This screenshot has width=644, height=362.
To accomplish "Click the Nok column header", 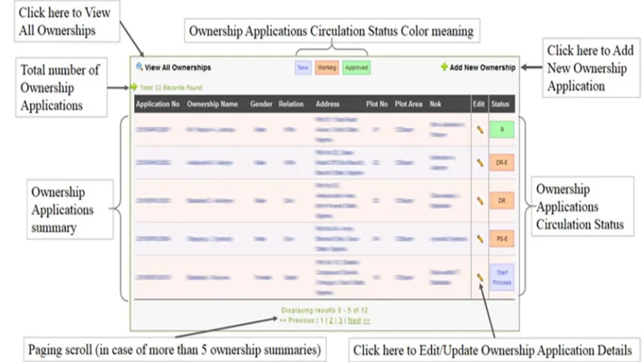I will [x=435, y=104].
